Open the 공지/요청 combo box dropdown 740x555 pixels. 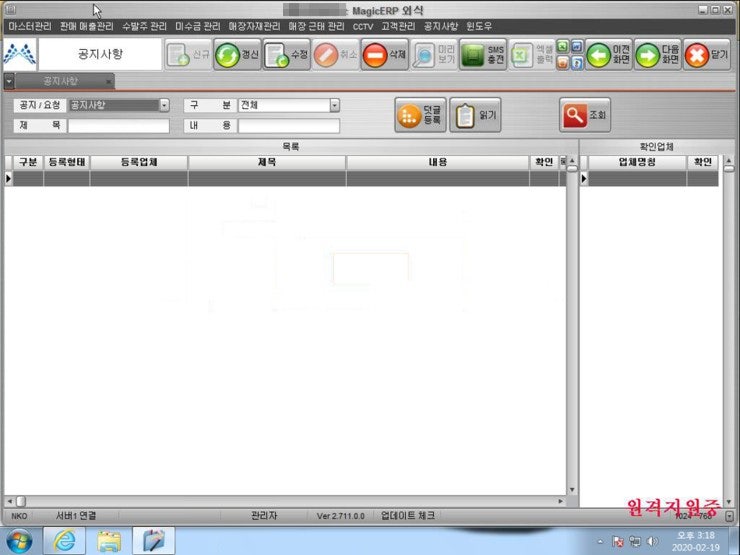164,105
